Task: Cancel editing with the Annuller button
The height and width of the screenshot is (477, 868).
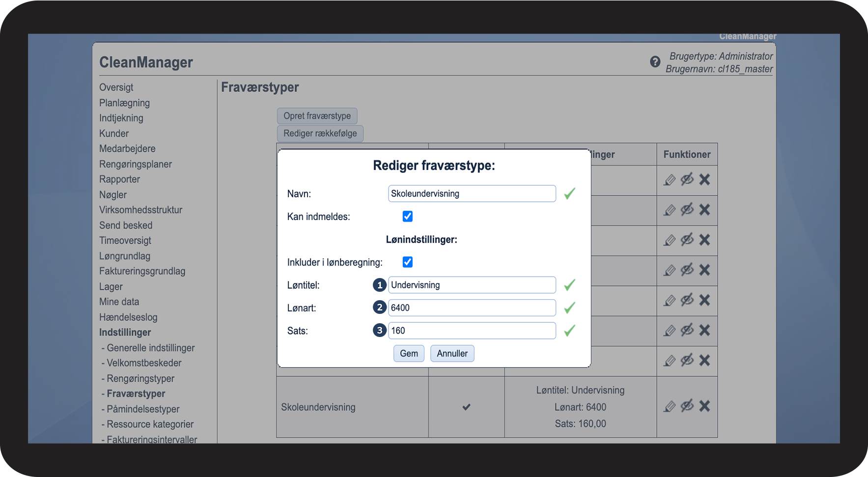Action: click(452, 354)
